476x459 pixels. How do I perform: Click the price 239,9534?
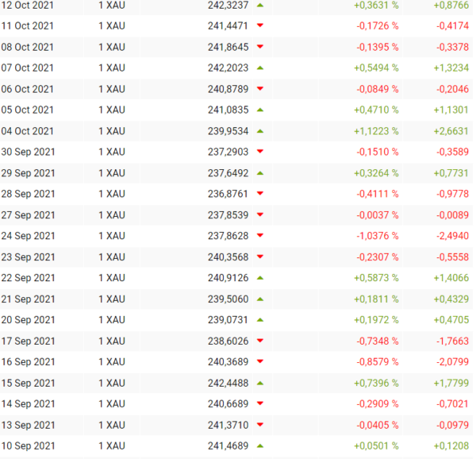coord(228,131)
